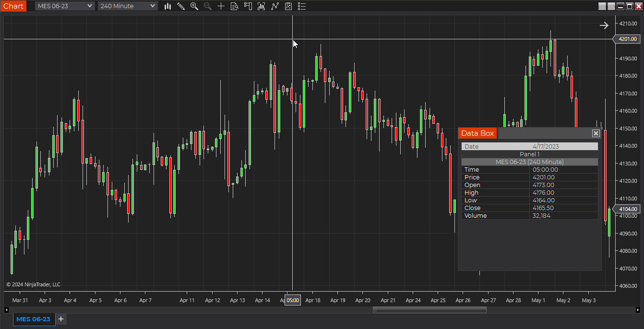Select the crosshair cursor plus icon
The image size is (644, 329).
coord(221,6)
